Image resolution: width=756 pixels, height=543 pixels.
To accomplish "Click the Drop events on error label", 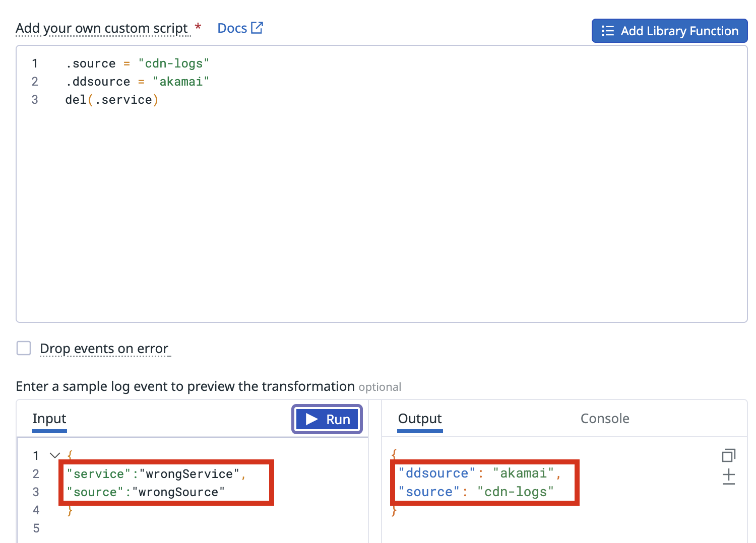I will (x=104, y=349).
